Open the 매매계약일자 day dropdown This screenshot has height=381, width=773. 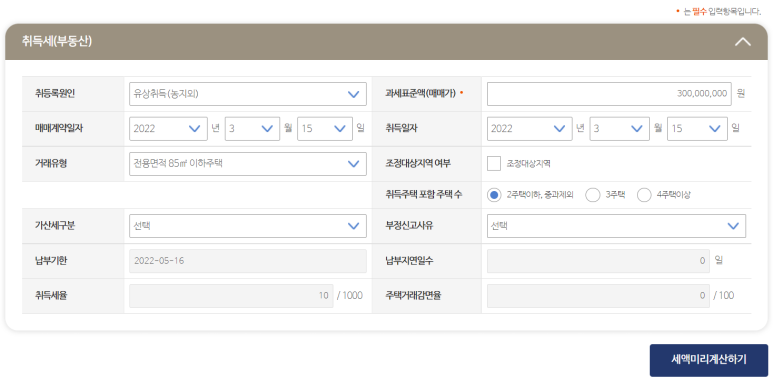click(325, 129)
